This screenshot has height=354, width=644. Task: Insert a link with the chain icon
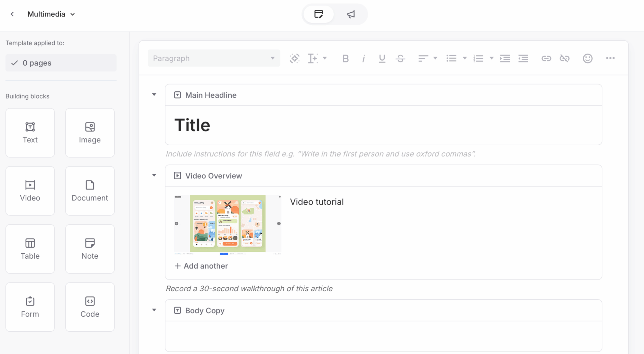546,58
